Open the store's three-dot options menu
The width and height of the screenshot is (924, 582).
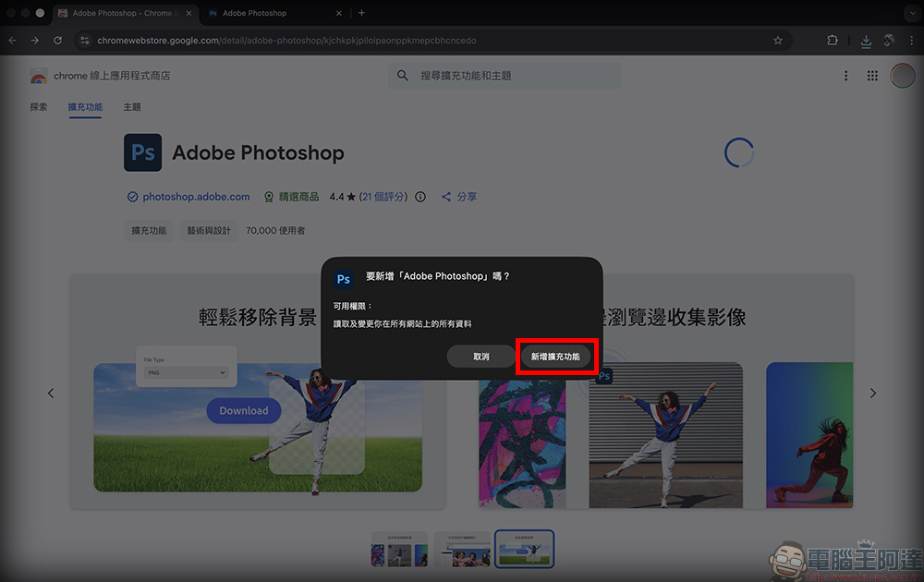pyautogui.click(x=845, y=75)
